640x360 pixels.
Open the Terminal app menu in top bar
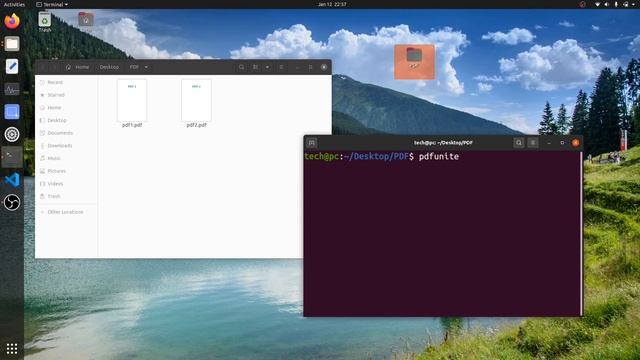click(52, 4)
